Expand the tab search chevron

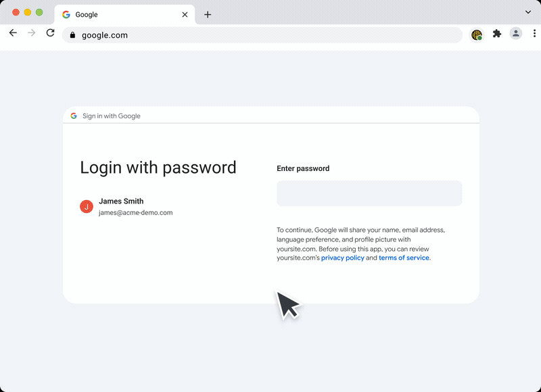click(528, 12)
